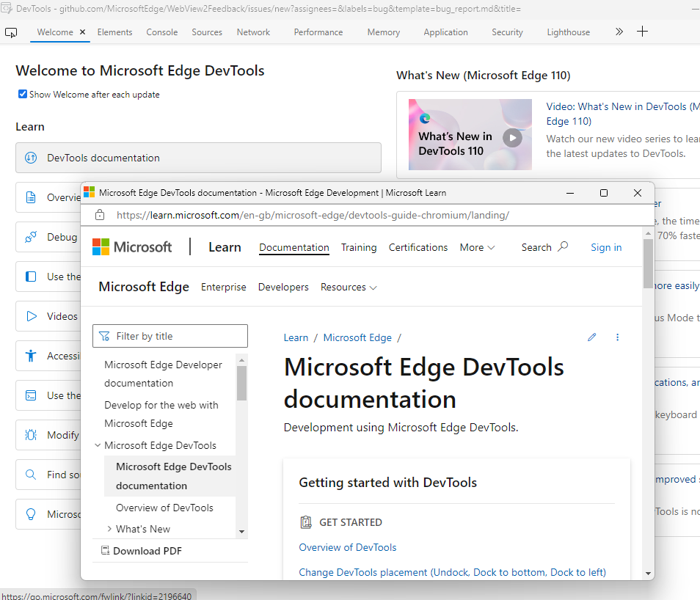Open the What's New video thumbnail
Image resolution: width=700 pixels, height=600 pixels.
pyautogui.click(x=470, y=134)
